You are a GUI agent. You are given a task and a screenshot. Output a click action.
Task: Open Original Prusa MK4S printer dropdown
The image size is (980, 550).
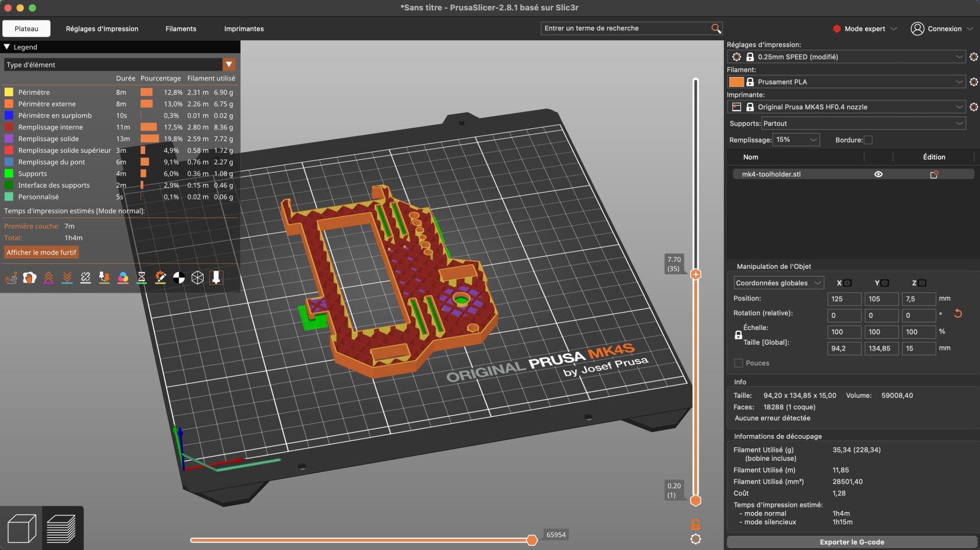(x=846, y=107)
